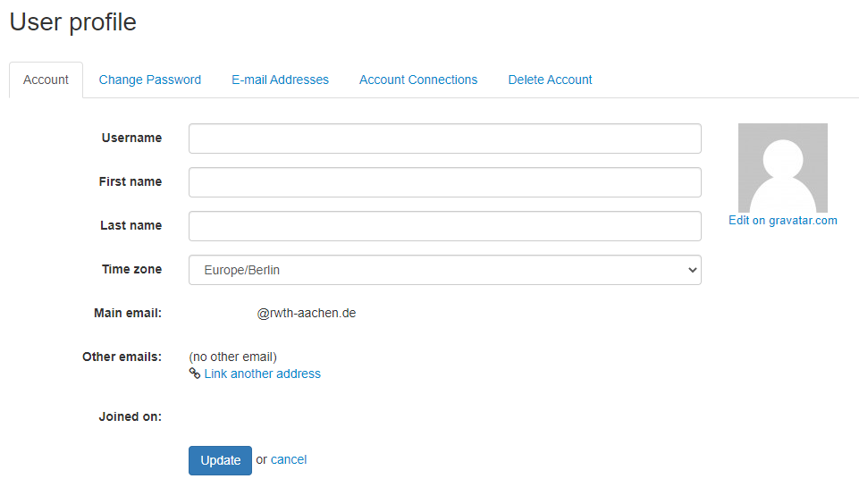Select the Last name text box
The height and width of the screenshot is (504, 859).
(x=444, y=226)
